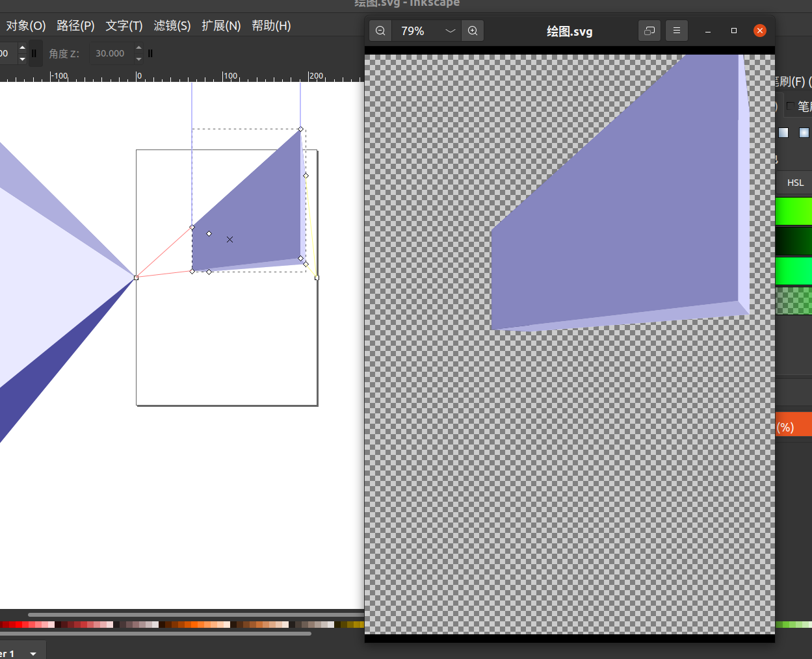The image size is (812, 659).
Task: Select the HSL color mode button
Action: click(795, 183)
